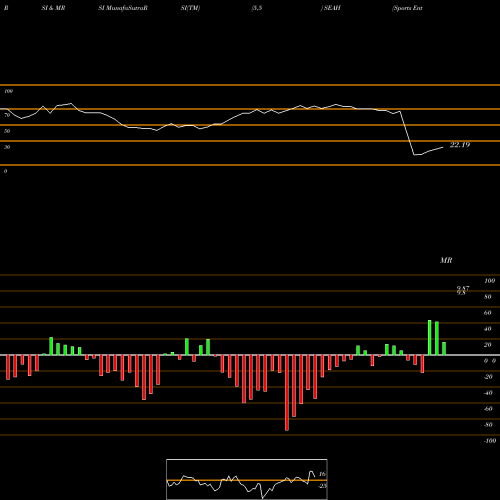Viewport: 500px width, 500px height.
Task: Click the value -25 in mini chart
Action: pos(322,486)
